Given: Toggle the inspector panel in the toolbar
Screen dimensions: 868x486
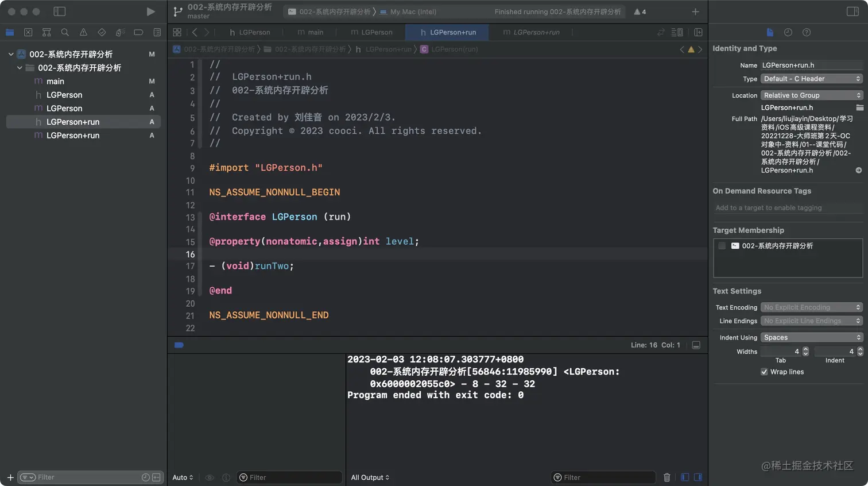Looking at the screenshot, I should click(x=852, y=11).
